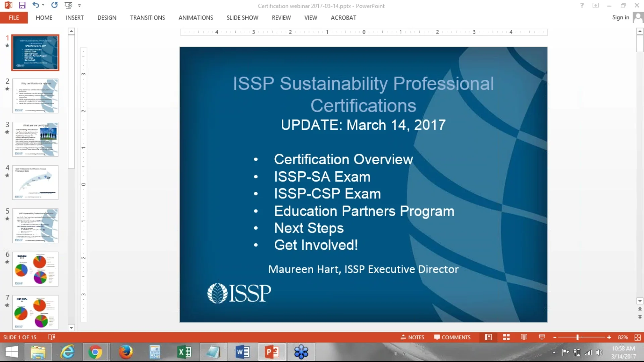Show hidden icons in the system tray

(x=554, y=352)
